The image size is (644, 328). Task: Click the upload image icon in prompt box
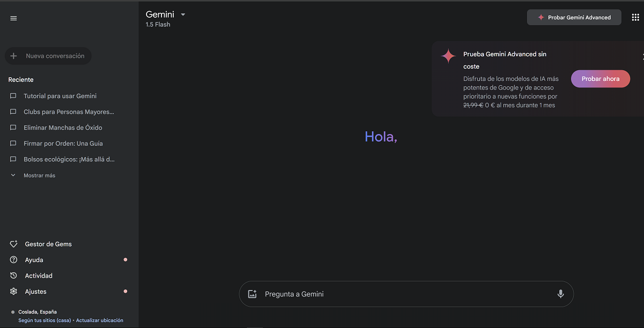(x=252, y=294)
